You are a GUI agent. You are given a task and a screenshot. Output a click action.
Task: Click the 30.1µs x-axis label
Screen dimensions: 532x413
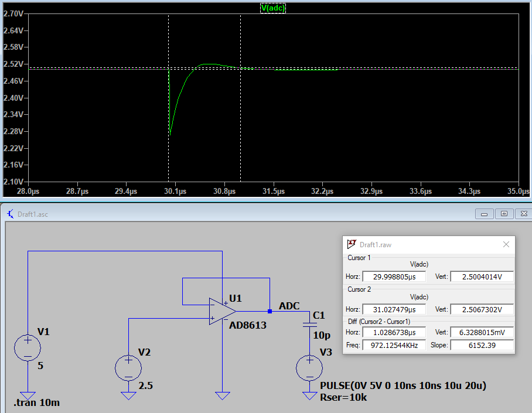pos(175,191)
